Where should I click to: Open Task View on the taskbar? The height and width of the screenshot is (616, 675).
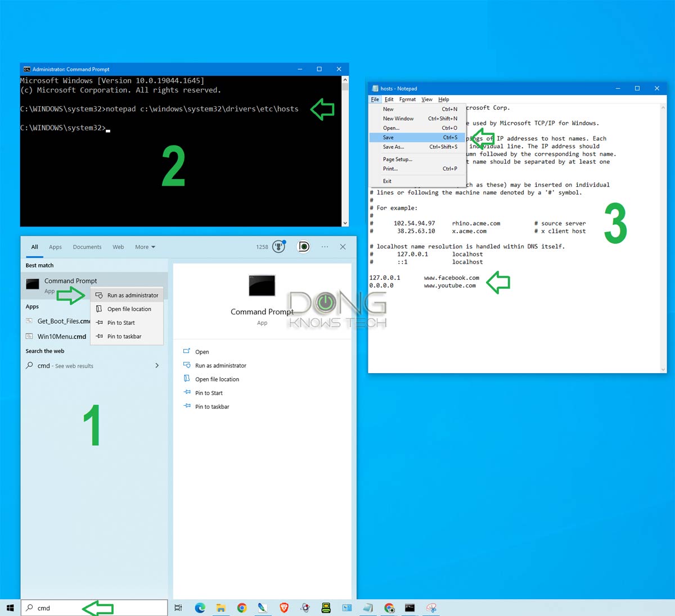[x=178, y=608]
